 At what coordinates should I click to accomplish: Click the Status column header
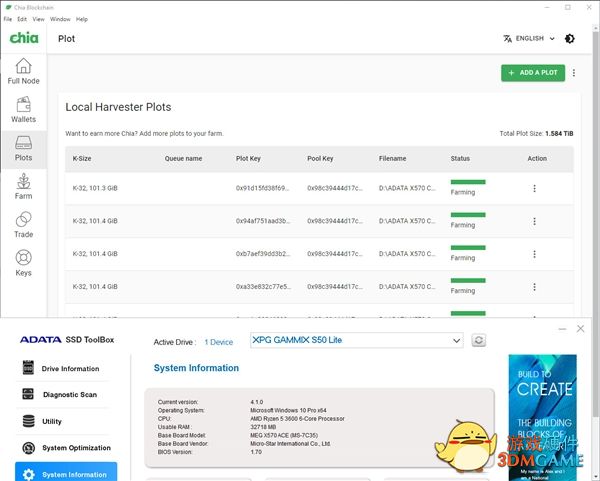[x=460, y=158]
